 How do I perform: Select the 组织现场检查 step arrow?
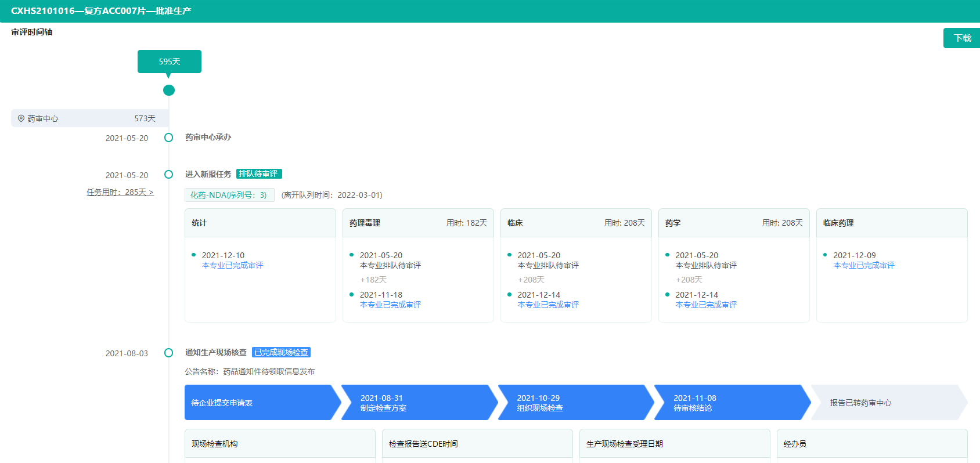tap(575, 403)
